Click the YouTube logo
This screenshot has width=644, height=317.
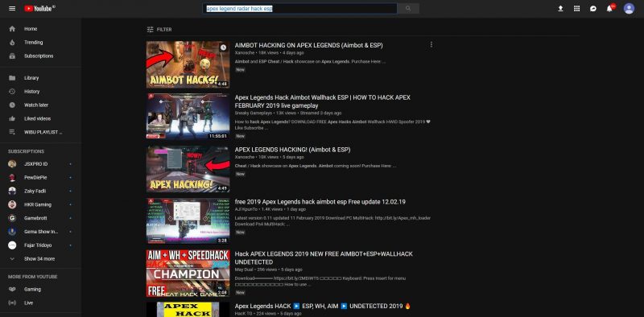click(39, 8)
